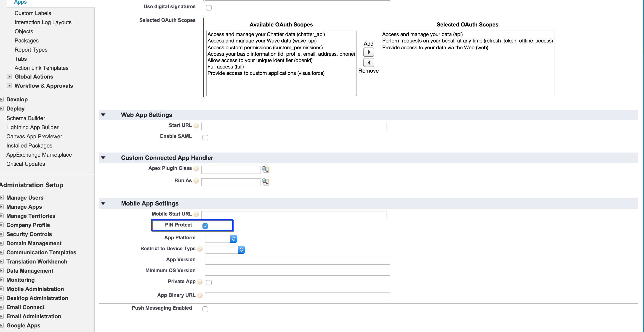Open Canvas App Previewer
This screenshot has height=332, width=644.
34,136
